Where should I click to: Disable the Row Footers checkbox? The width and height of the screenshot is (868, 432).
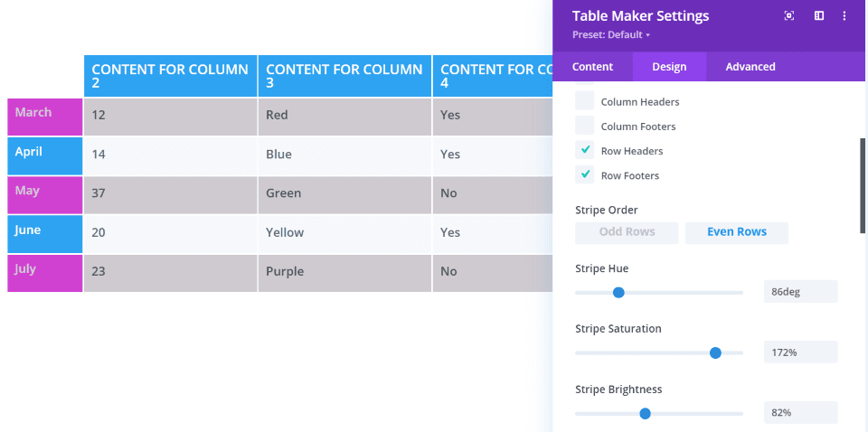[x=585, y=174]
